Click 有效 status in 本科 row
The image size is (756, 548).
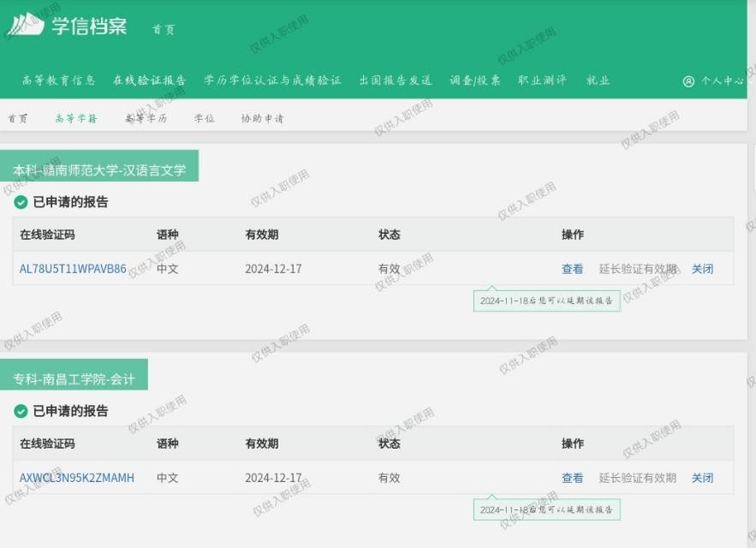389,269
